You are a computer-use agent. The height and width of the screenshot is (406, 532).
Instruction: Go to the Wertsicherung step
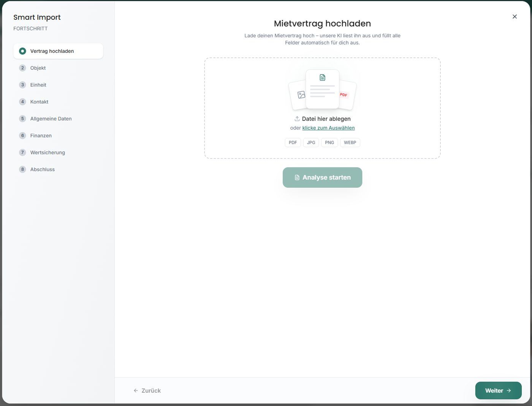(58, 152)
